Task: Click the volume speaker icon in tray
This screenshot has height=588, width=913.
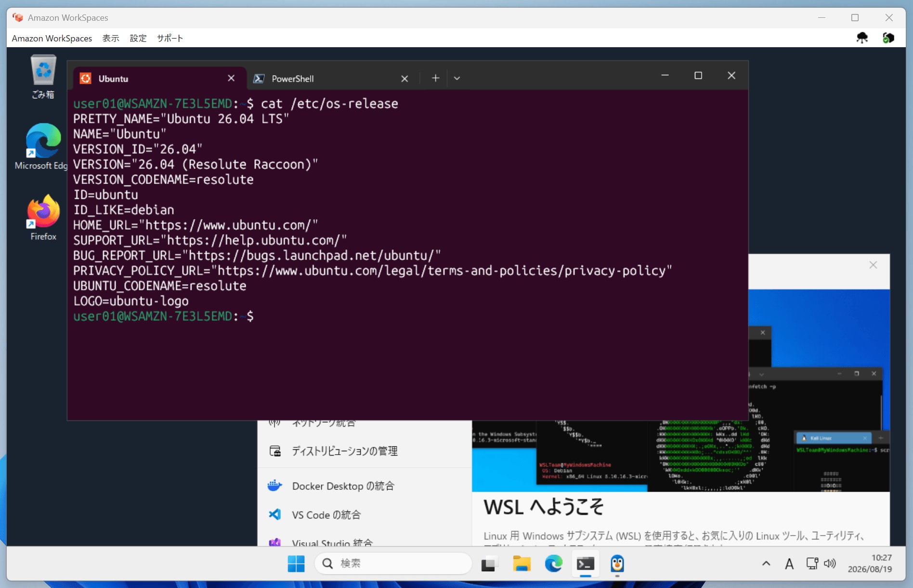Action: tap(830, 563)
